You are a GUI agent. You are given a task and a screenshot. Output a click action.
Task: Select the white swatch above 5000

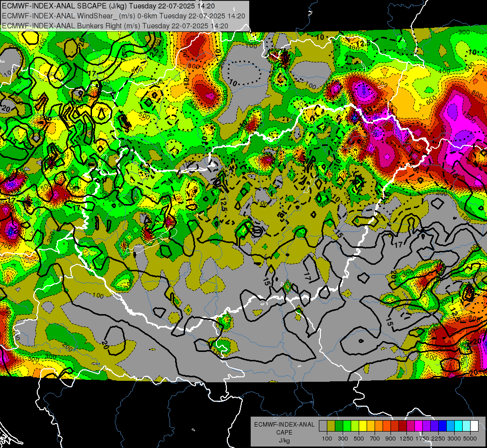(x=474, y=426)
